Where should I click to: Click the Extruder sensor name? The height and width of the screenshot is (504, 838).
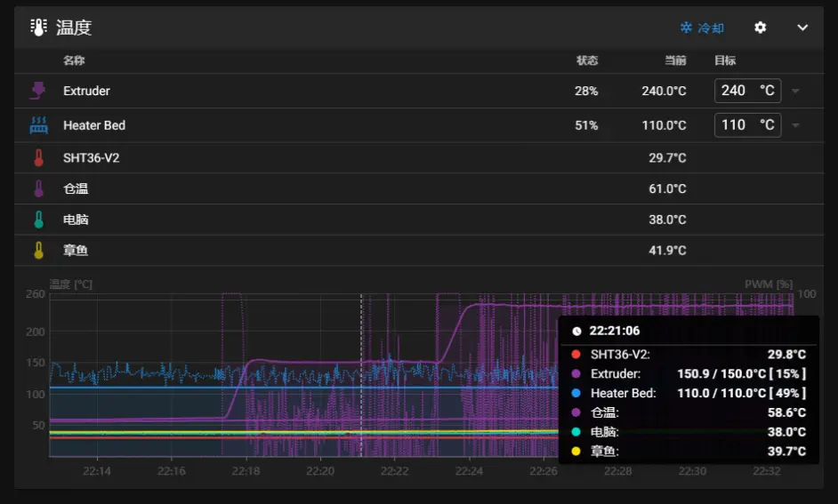[x=86, y=91]
